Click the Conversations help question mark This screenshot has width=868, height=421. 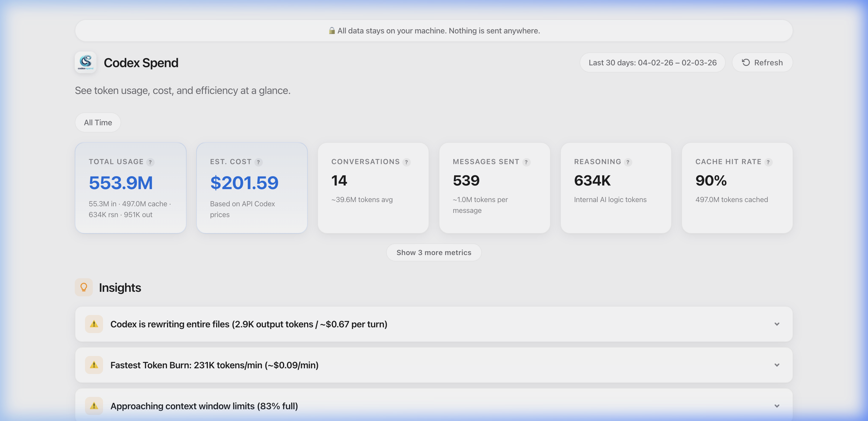(x=406, y=162)
